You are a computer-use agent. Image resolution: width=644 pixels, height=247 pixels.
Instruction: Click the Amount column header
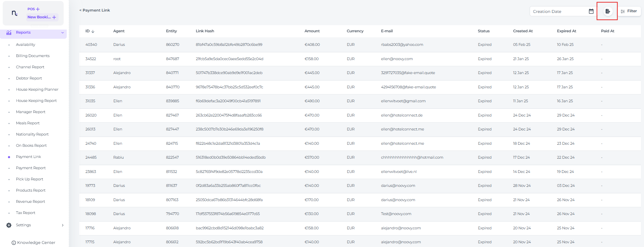(312, 31)
